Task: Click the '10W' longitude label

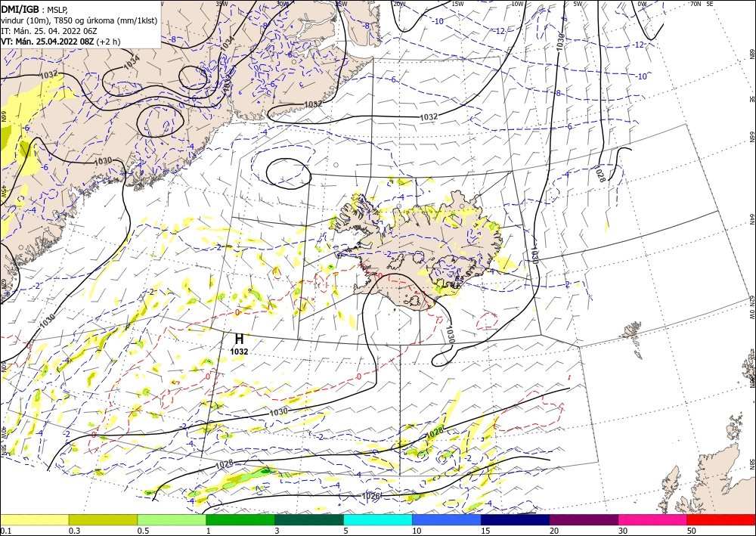Action: click(517, 4)
